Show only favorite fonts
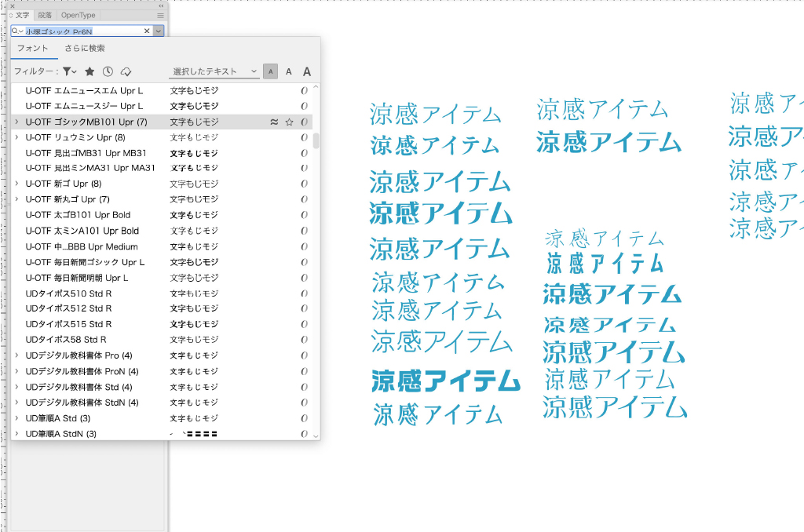The image size is (804, 532). click(90, 71)
